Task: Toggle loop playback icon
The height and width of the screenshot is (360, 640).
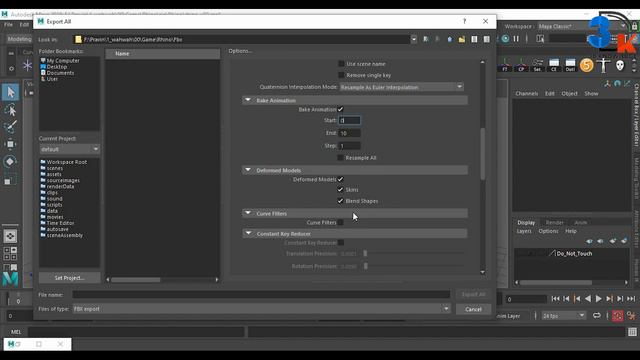Action: pyautogui.click(x=596, y=316)
